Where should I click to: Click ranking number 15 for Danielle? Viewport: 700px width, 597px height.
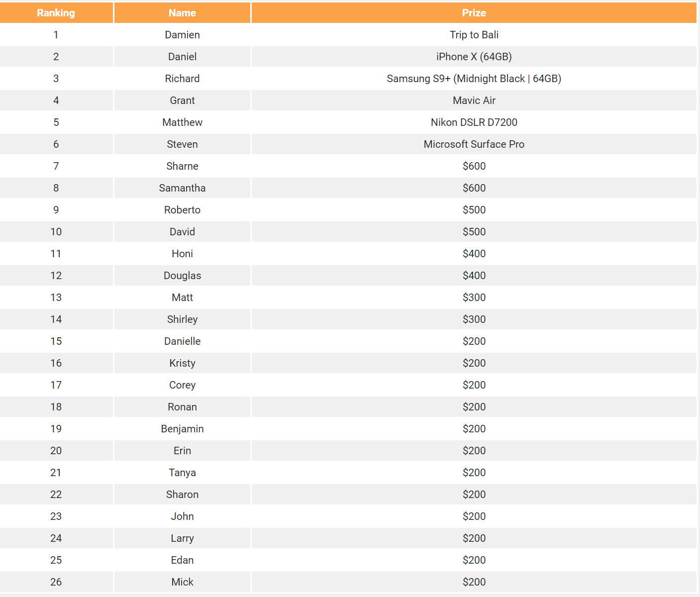click(x=56, y=341)
